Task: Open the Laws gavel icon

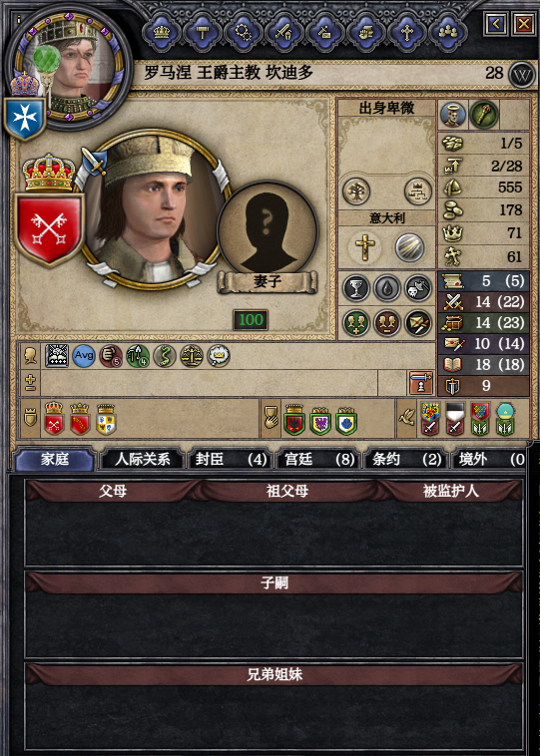Action: click(x=203, y=32)
